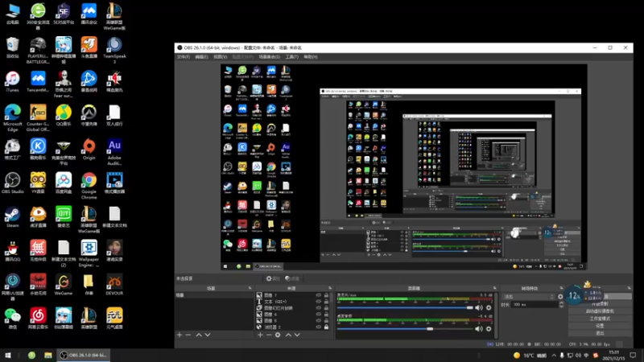Screen dimensions: 644x362
Task: Move the selected source up
Action: point(288,335)
